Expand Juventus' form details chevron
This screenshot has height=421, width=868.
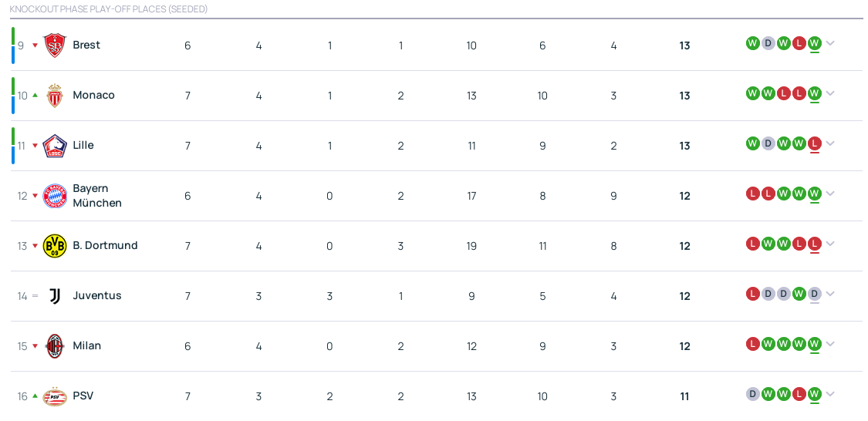click(x=830, y=294)
